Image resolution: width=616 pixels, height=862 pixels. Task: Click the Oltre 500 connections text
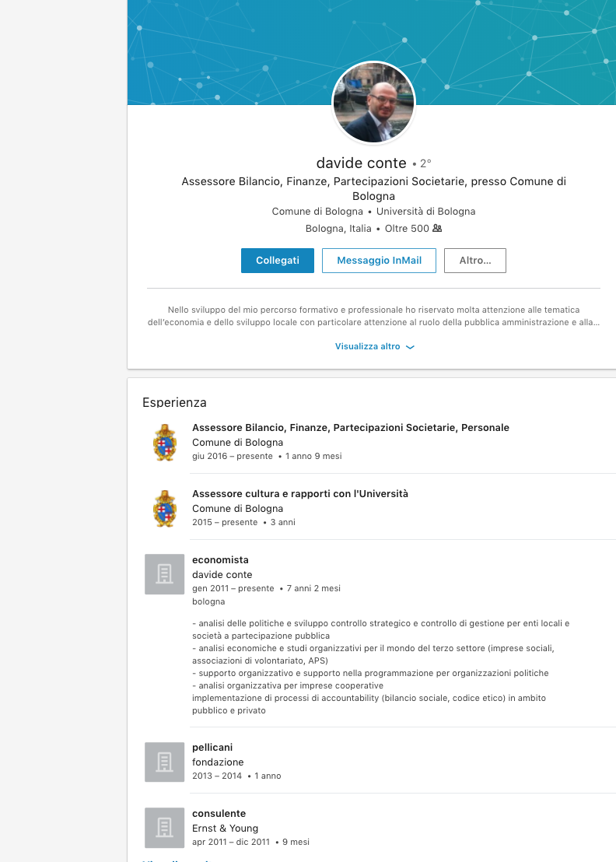[x=407, y=228]
